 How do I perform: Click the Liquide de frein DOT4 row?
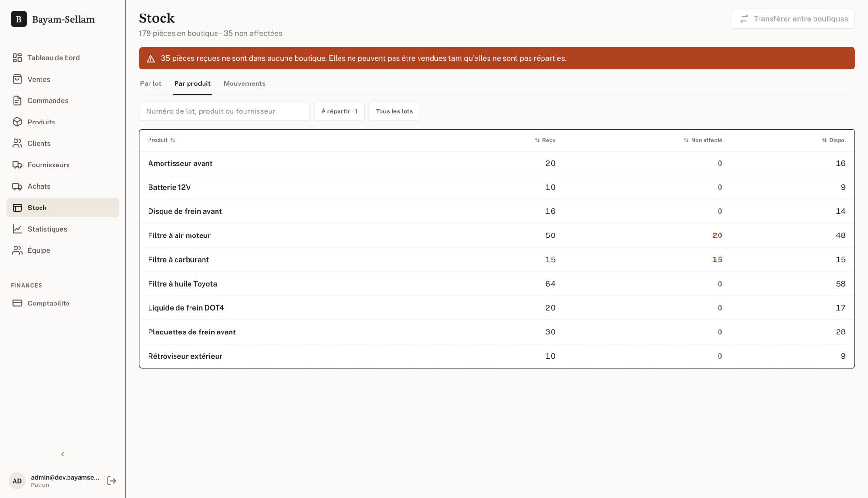point(497,308)
